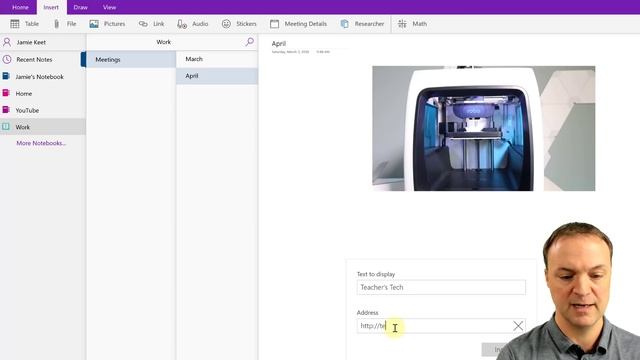This screenshot has height=360, width=640.
Task: Click the Work notebook header text
Action: point(163,42)
